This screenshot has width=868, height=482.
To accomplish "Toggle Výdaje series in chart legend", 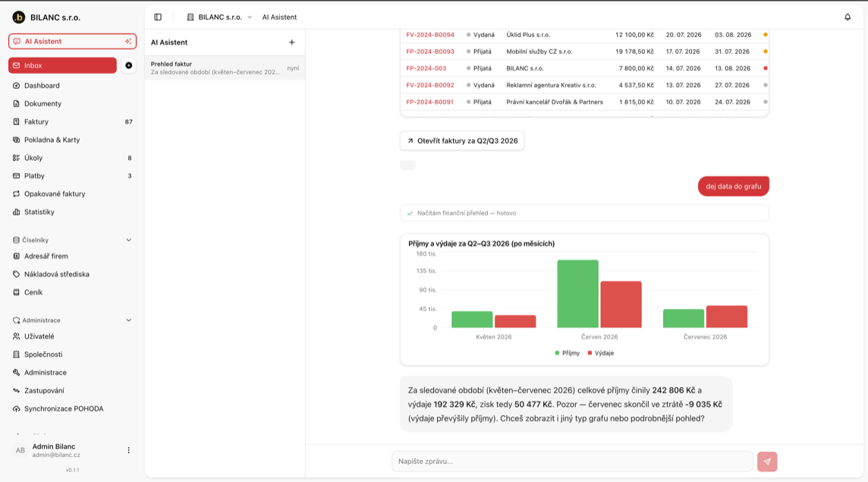I will pos(601,353).
